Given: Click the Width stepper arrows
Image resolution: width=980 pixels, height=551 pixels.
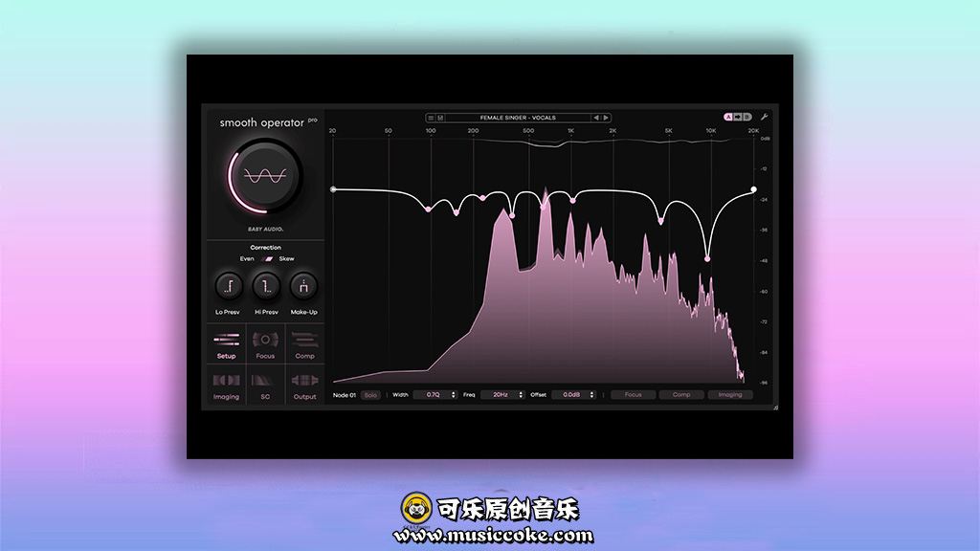Looking at the screenshot, I should tap(453, 395).
